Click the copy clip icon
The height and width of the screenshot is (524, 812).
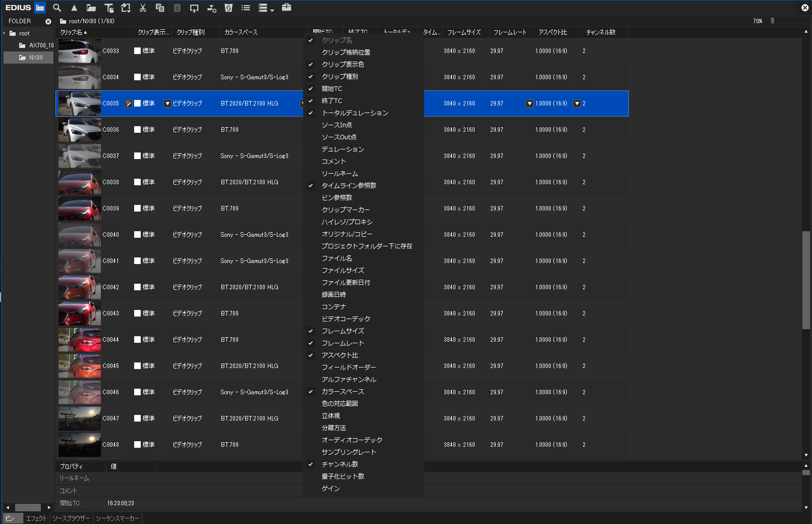pos(160,8)
